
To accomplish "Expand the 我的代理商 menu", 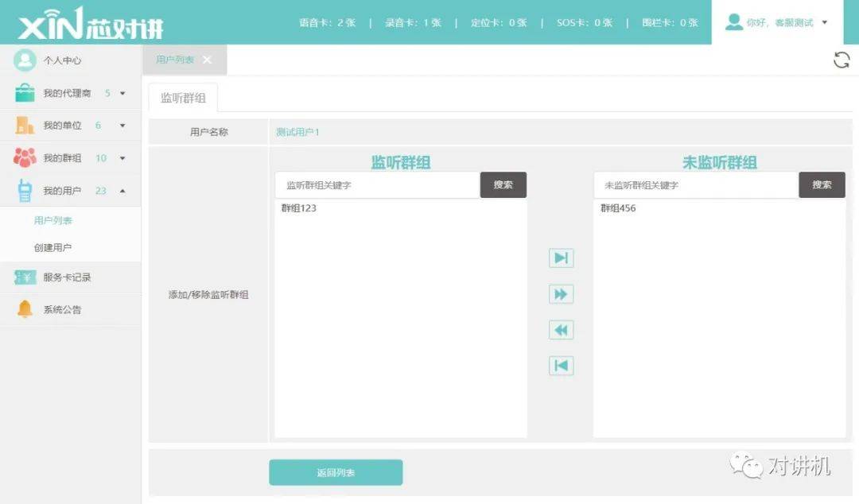I will point(70,93).
